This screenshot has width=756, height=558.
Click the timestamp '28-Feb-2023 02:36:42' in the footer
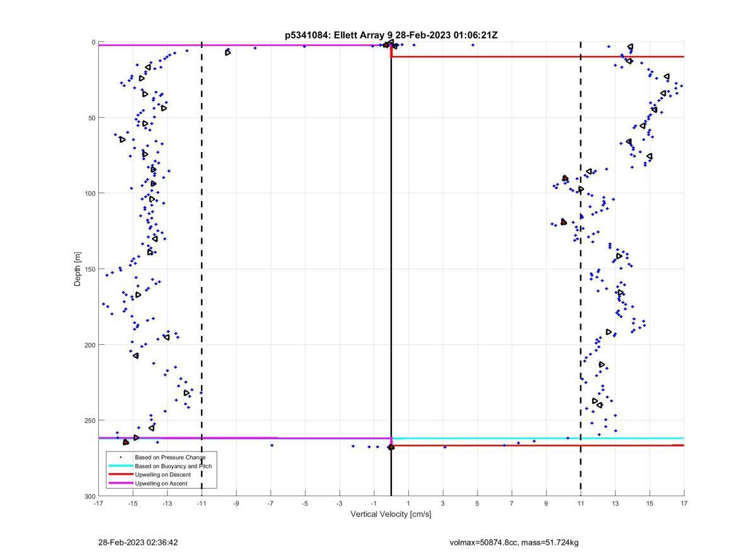pos(138,542)
